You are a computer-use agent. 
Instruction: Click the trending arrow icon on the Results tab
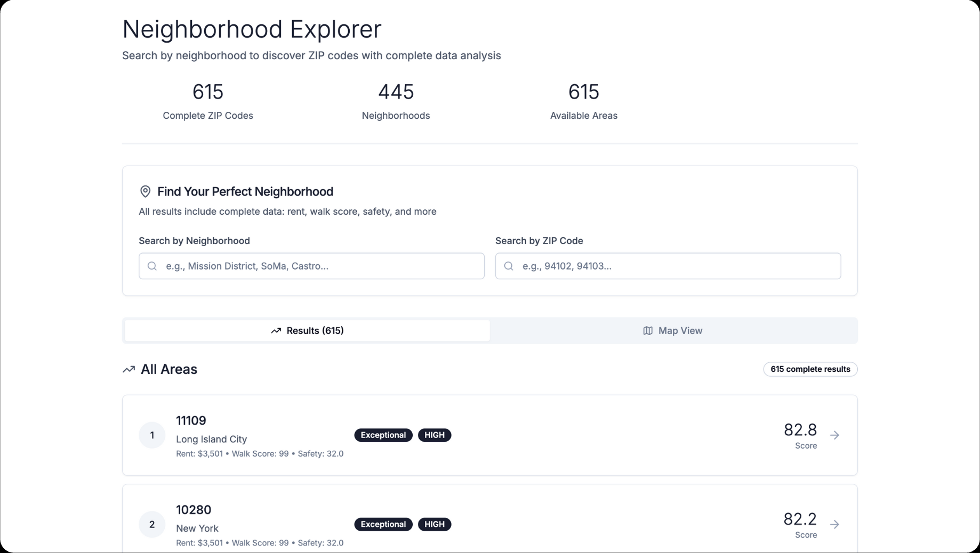tap(276, 330)
